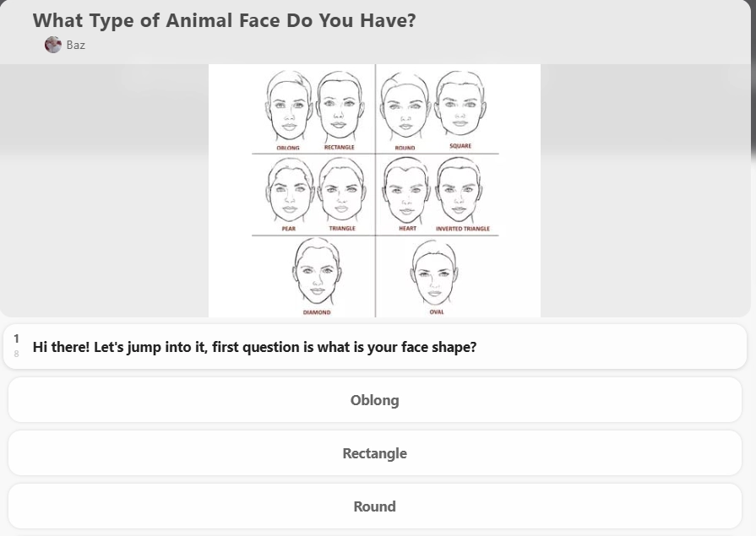Click the Rectangle face diagram in the chart
The width and height of the screenshot is (756, 536).
click(340, 108)
